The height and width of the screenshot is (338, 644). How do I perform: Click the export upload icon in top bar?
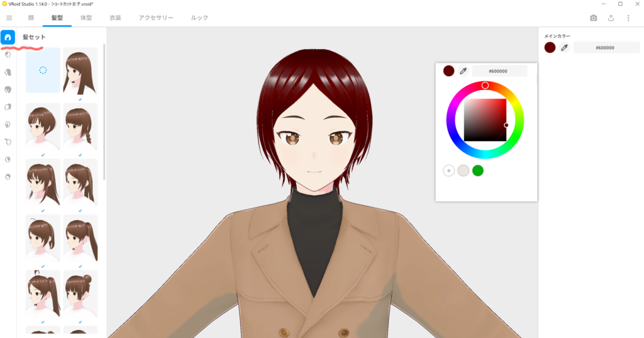[611, 18]
